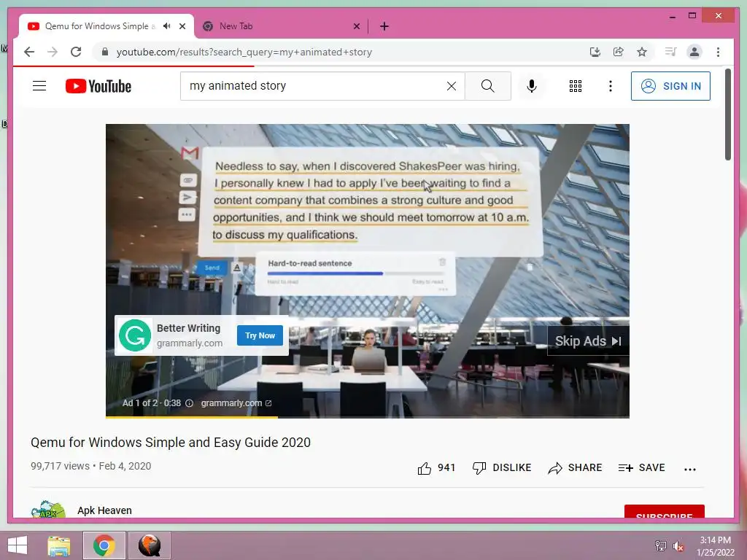The width and height of the screenshot is (747, 560).
Task: Click the address bar URL
Action: [x=244, y=52]
